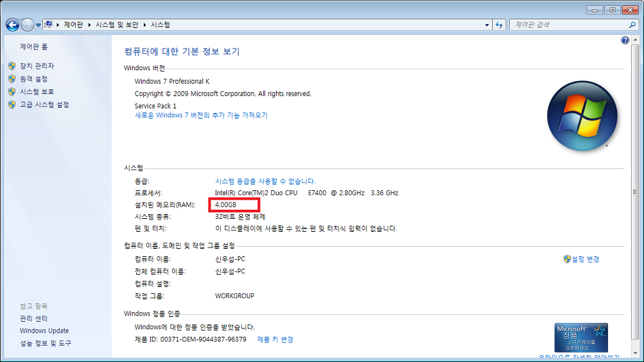Click the computer icon in address bar
Image resolution: width=644 pixels, height=362 pixels.
[48, 25]
